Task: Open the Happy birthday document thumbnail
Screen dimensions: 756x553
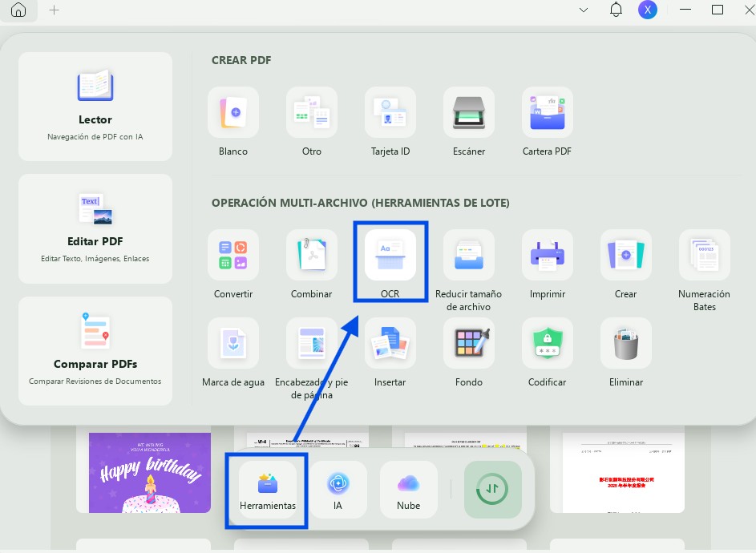Action: click(150, 473)
